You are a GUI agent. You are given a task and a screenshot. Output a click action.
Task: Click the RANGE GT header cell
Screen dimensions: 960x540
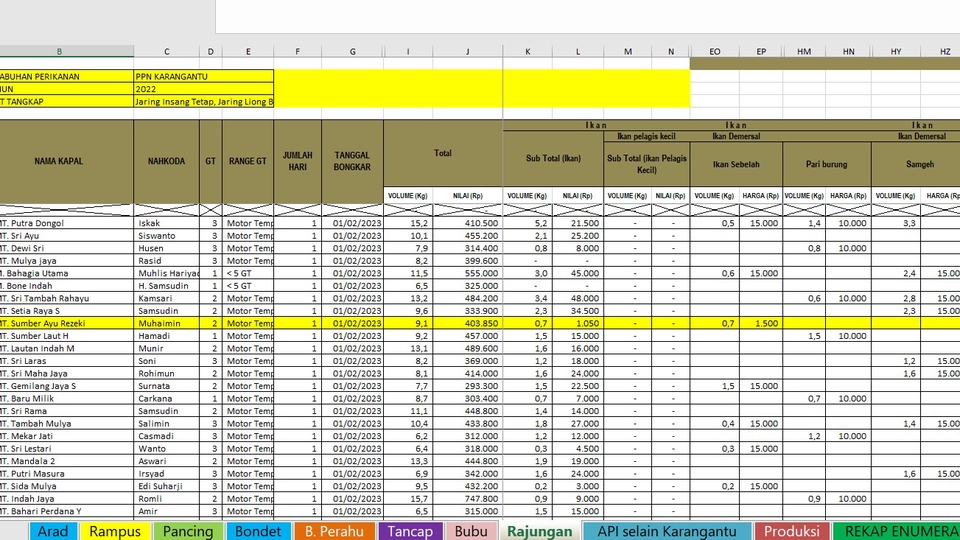point(248,162)
